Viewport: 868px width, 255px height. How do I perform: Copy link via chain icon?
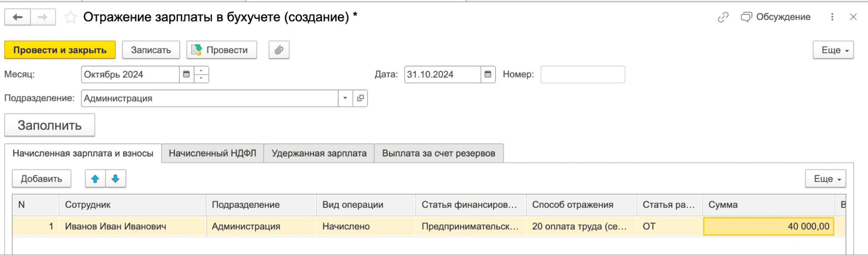pos(723,17)
